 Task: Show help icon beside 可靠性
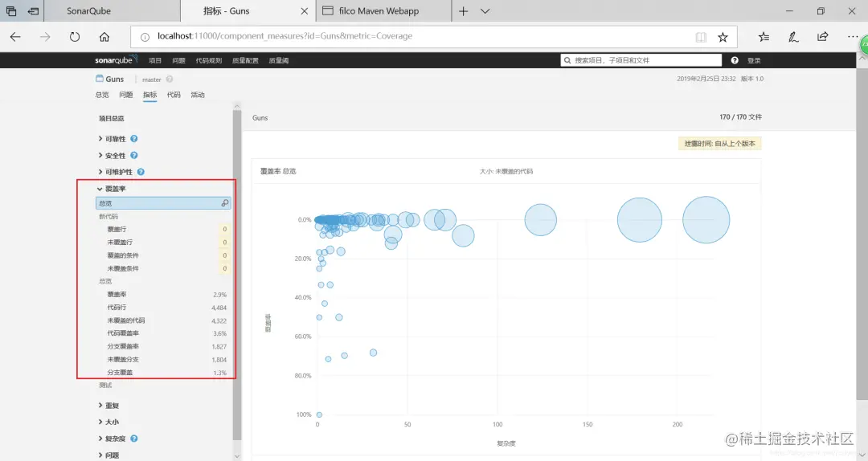[134, 139]
